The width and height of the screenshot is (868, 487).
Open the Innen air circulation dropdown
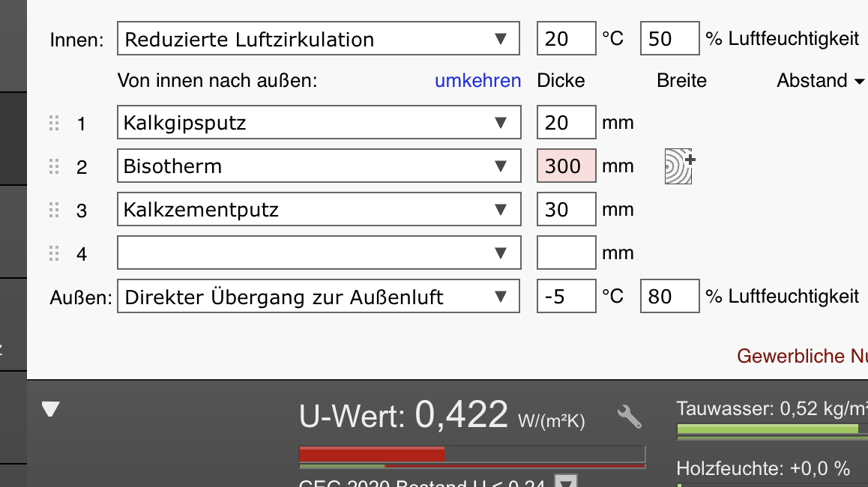click(319, 40)
